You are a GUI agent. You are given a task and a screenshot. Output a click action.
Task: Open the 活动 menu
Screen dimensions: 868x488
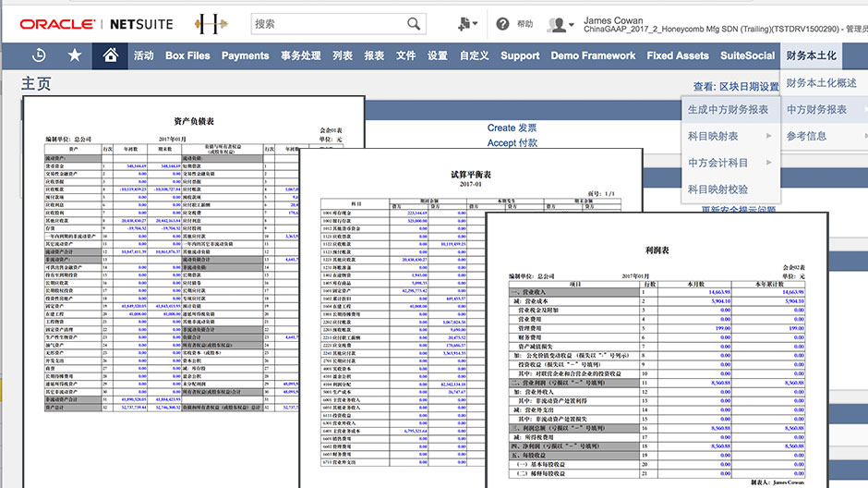pos(143,55)
